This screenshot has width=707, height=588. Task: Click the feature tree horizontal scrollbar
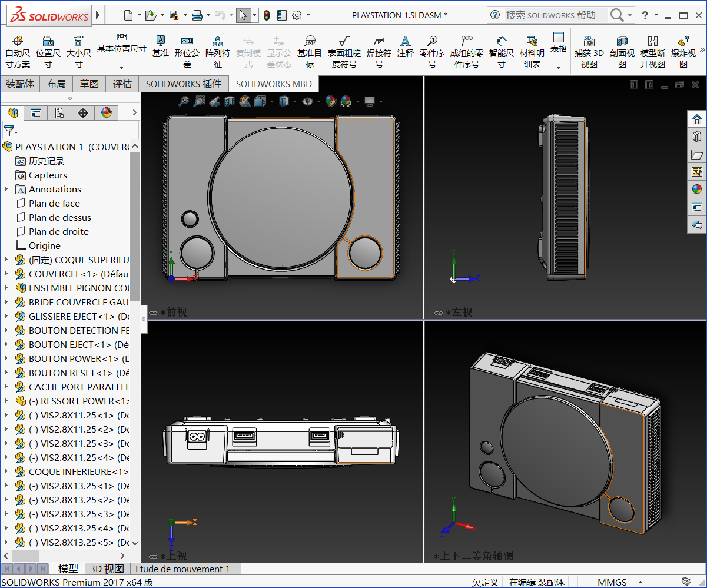[x=25, y=556]
